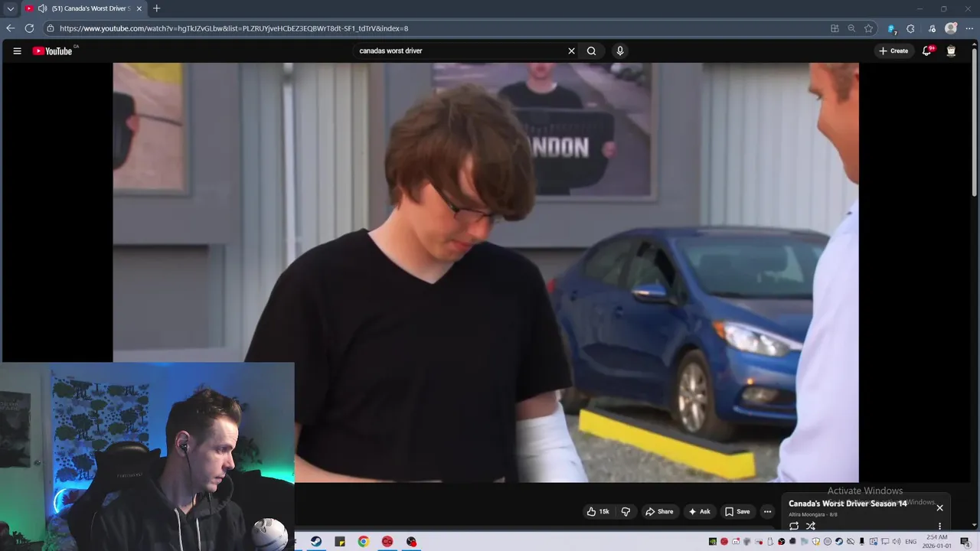Open the Create upload menu

(893, 51)
